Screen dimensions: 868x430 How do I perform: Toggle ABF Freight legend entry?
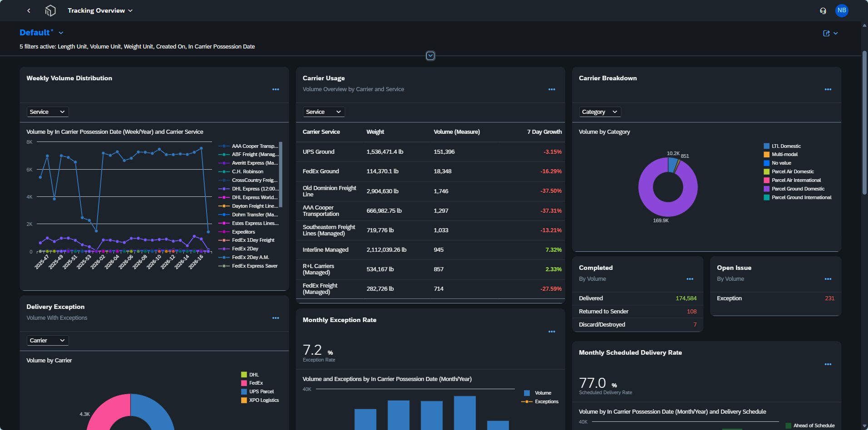point(248,154)
